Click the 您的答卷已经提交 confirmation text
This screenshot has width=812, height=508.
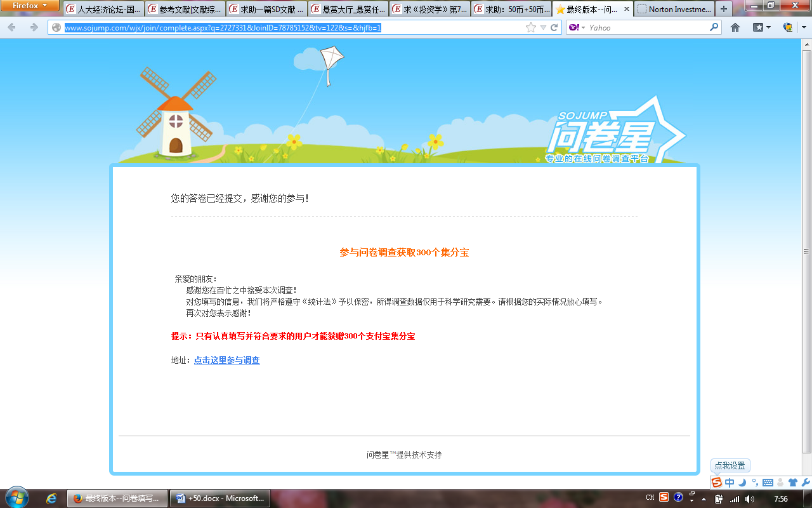click(240, 198)
